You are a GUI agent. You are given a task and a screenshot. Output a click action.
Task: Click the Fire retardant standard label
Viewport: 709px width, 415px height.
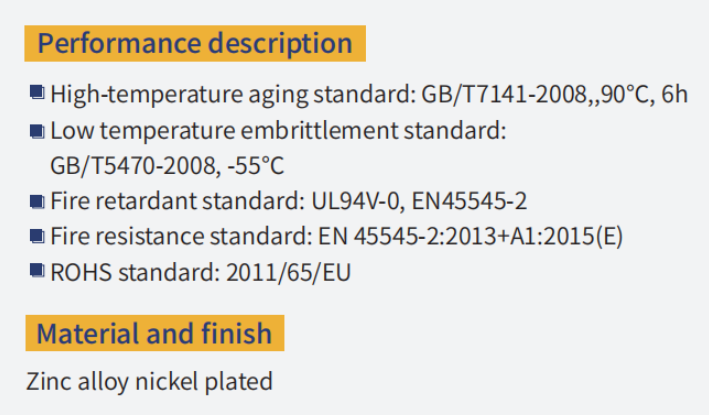pyautogui.click(x=178, y=201)
